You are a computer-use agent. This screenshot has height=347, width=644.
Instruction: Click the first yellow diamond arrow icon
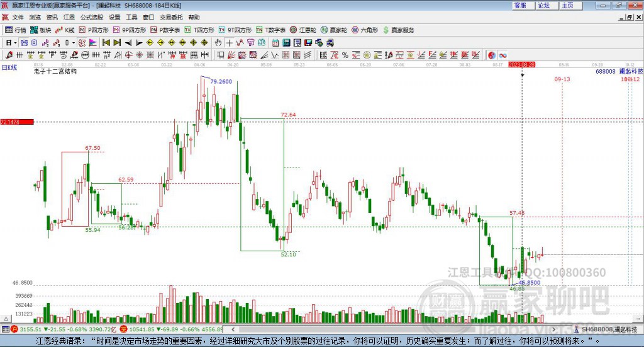(150, 43)
